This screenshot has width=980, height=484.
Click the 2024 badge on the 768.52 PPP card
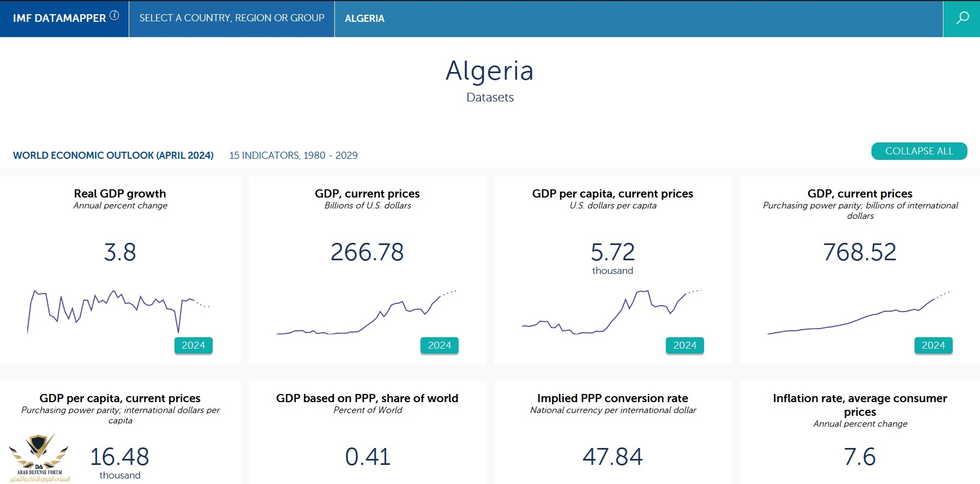point(933,345)
